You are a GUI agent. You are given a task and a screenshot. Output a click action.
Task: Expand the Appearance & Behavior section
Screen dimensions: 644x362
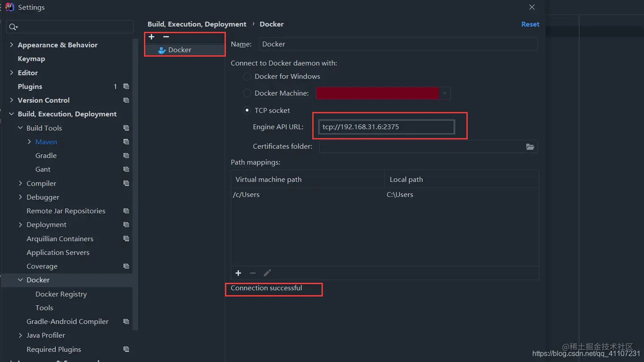[12, 45]
